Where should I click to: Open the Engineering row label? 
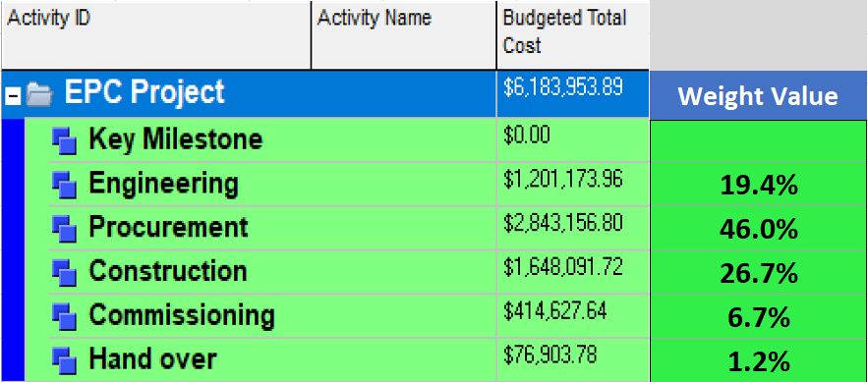[x=164, y=183]
